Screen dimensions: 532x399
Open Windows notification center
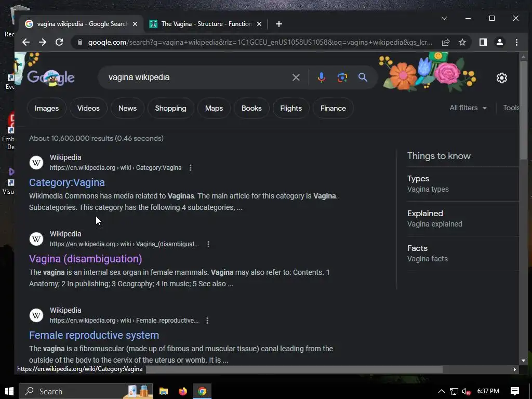tap(515, 391)
